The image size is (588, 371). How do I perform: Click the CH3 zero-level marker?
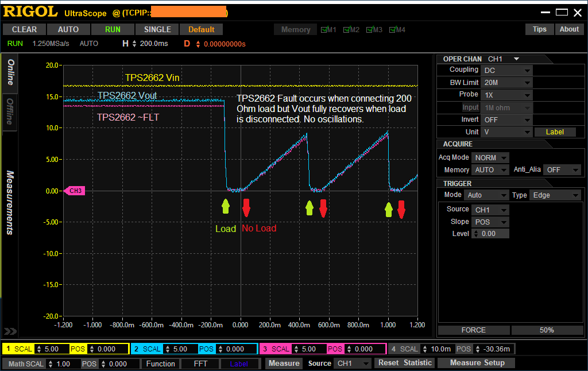75,191
